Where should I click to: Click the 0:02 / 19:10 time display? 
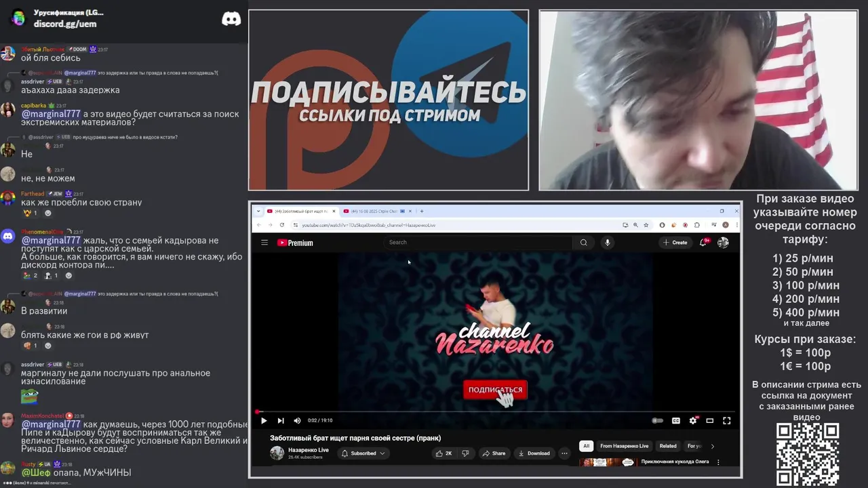(x=320, y=421)
